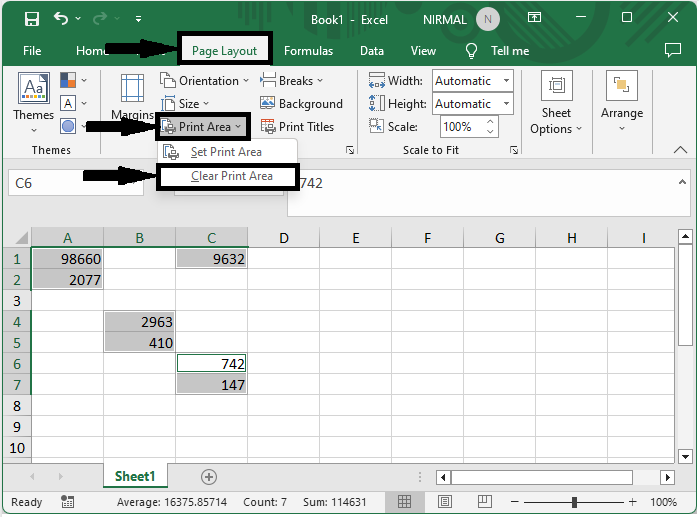Screen dimensions: 699x517
Task: Click horizontal scrollbar right arrow
Action: [667, 477]
